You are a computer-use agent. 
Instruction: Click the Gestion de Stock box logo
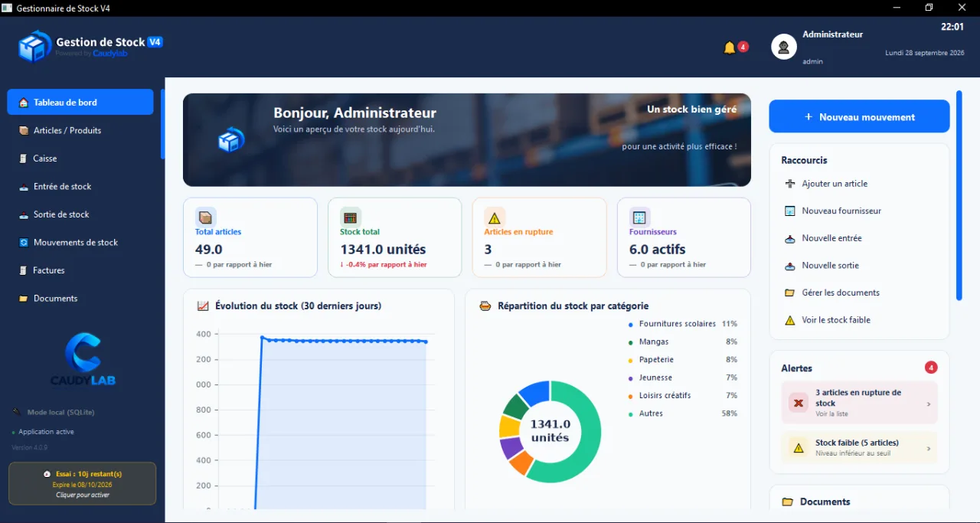click(x=34, y=47)
